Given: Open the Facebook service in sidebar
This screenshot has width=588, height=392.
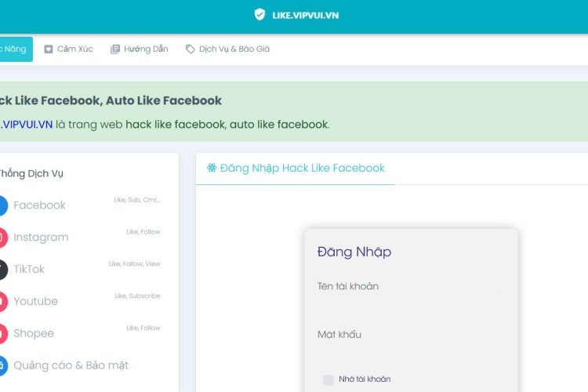Looking at the screenshot, I should pyautogui.click(x=39, y=205).
